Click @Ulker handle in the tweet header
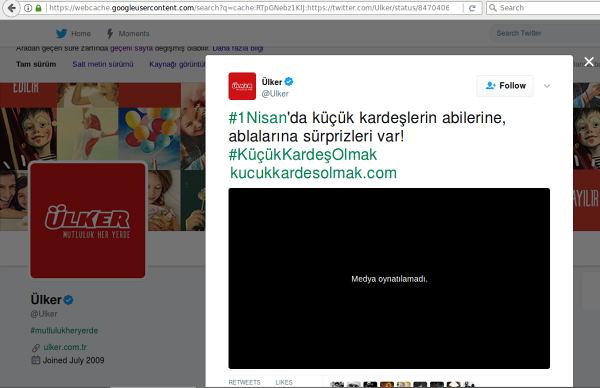600x388 pixels. 275,94
